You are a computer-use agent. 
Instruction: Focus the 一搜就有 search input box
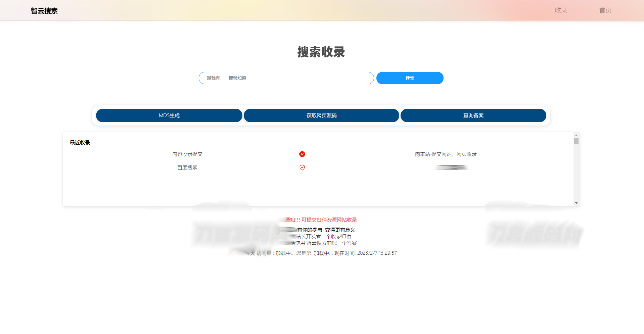286,78
